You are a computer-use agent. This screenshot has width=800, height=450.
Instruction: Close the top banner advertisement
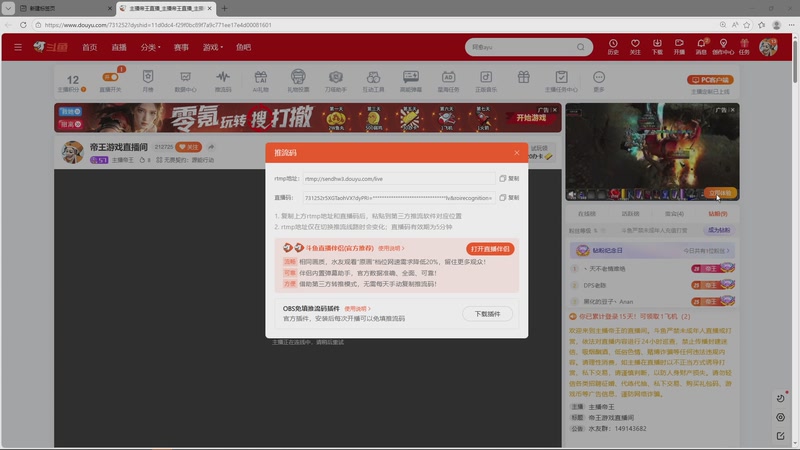coord(555,110)
